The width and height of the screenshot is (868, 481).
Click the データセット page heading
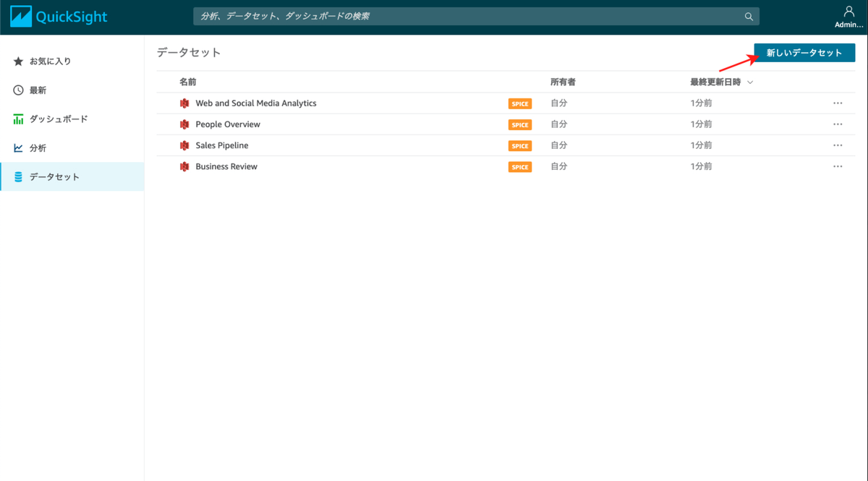(x=189, y=53)
